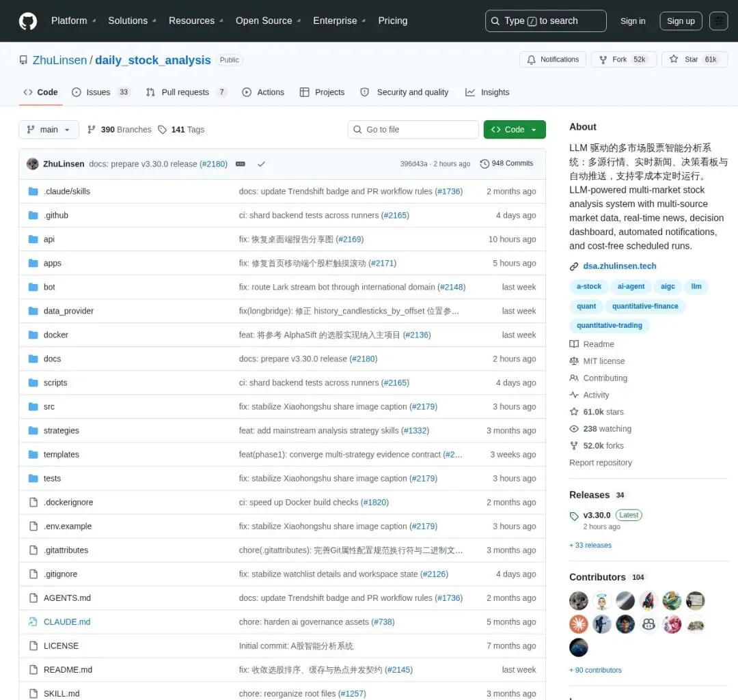Open the ZhuLinsen owner profile link
Viewport: 738px width, 700px height.
tap(59, 60)
